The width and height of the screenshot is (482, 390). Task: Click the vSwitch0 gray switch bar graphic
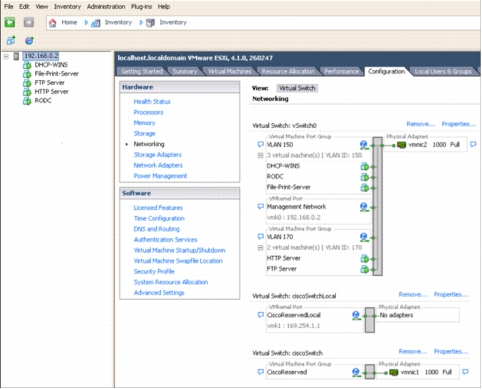click(377, 206)
